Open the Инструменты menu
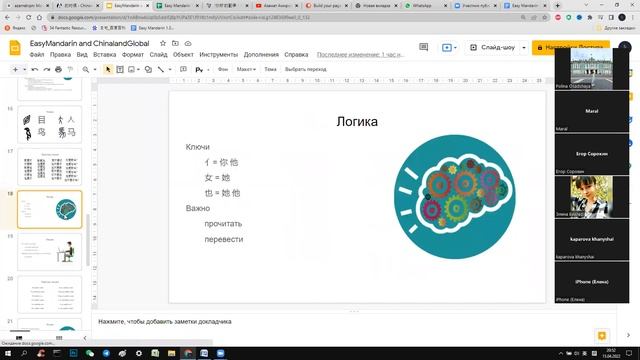The width and height of the screenshot is (640, 360). click(x=218, y=54)
